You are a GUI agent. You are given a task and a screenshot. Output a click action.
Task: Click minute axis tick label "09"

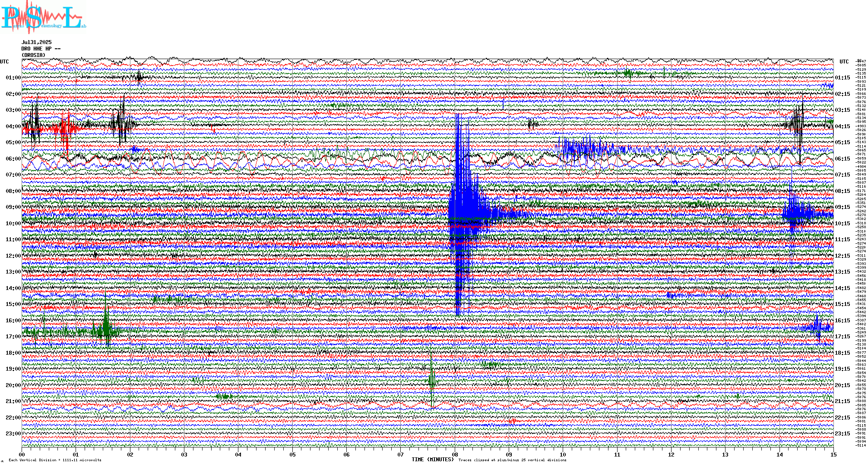pyautogui.click(x=509, y=454)
